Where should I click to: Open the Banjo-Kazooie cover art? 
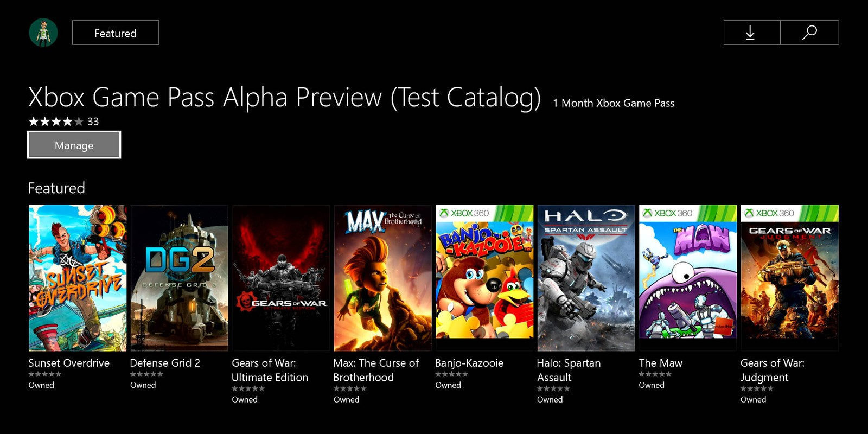[x=484, y=278]
